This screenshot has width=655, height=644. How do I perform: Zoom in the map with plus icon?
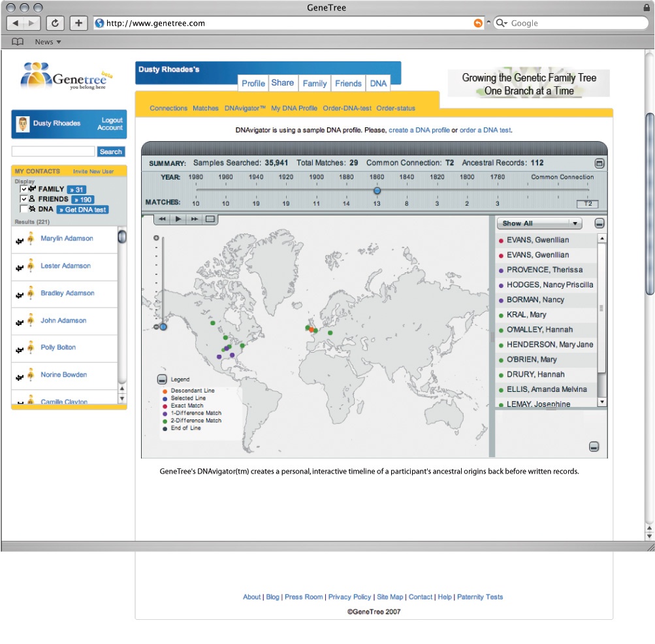coord(156,238)
